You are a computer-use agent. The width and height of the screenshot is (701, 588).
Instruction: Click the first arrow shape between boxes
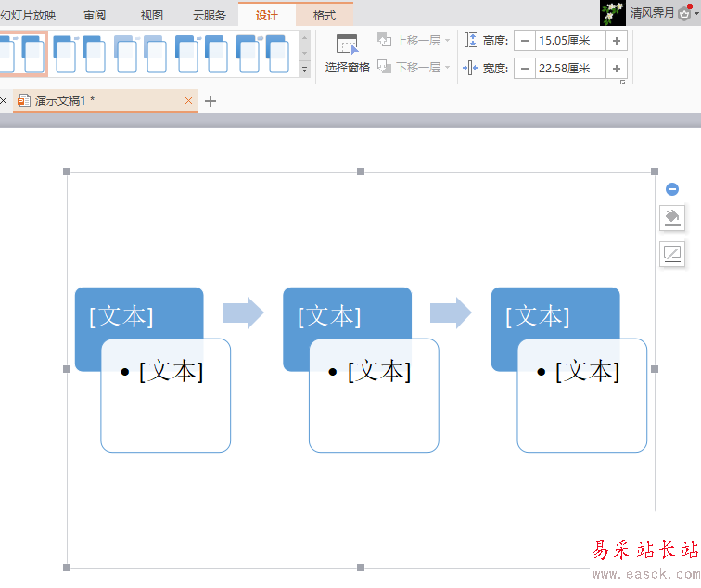[x=243, y=313]
